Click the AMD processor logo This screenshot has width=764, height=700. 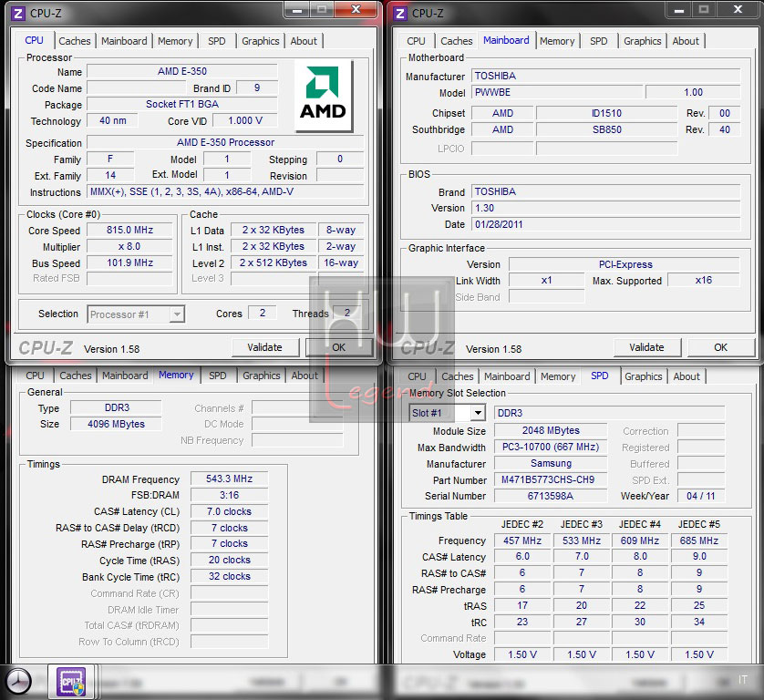324,96
